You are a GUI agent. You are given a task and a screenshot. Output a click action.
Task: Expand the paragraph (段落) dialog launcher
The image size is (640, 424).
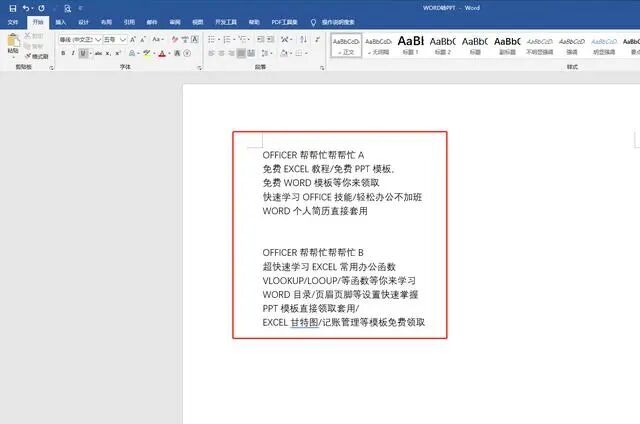click(x=322, y=68)
